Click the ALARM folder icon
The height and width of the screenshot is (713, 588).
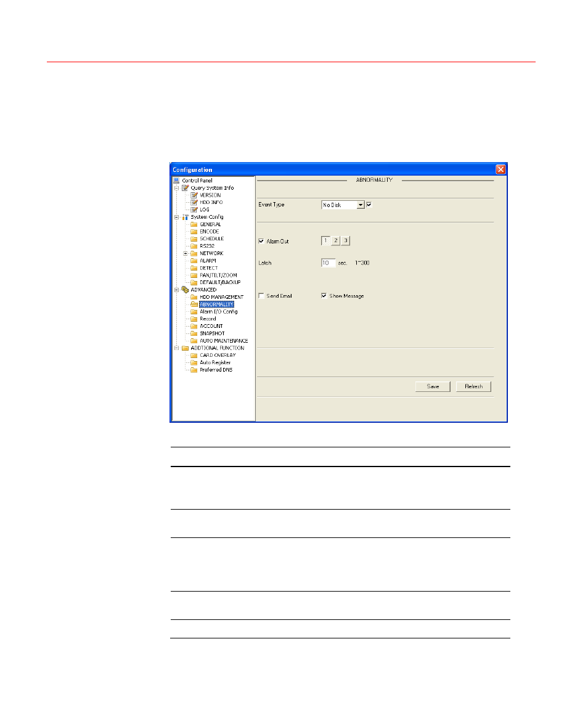tap(194, 261)
